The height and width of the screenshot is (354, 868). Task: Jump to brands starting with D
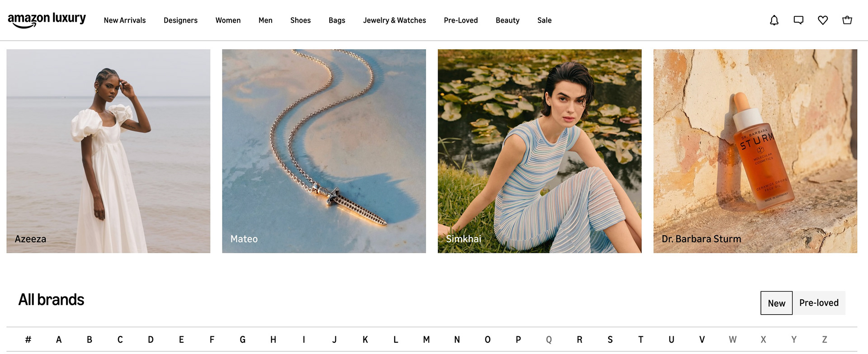coord(151,340)
